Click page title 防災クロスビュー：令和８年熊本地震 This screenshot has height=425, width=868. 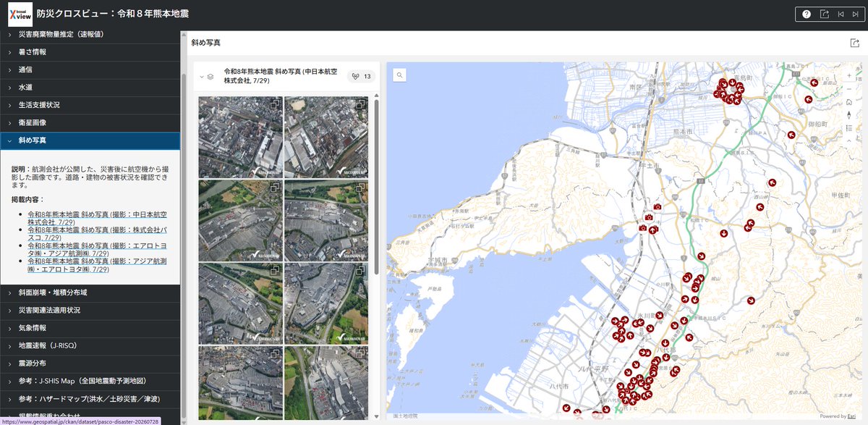tap(112, 14)
